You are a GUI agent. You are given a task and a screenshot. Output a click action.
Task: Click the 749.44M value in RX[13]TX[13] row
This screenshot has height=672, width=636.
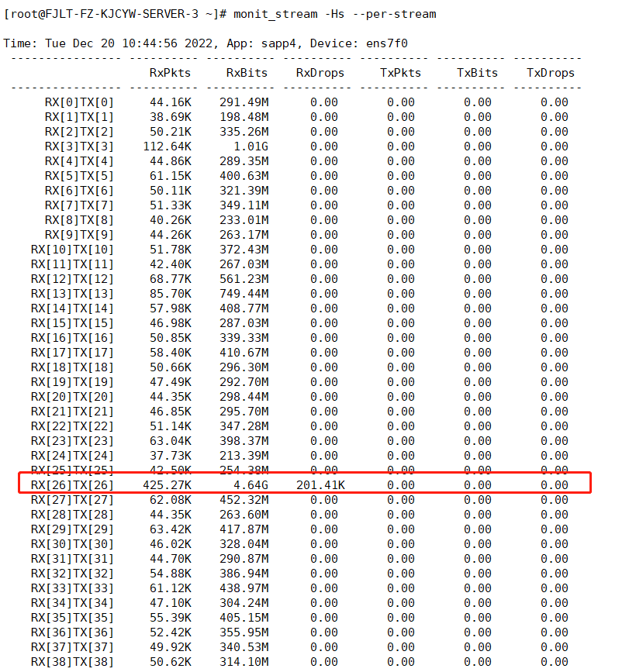pyautogui.click(x=244, y=294)
